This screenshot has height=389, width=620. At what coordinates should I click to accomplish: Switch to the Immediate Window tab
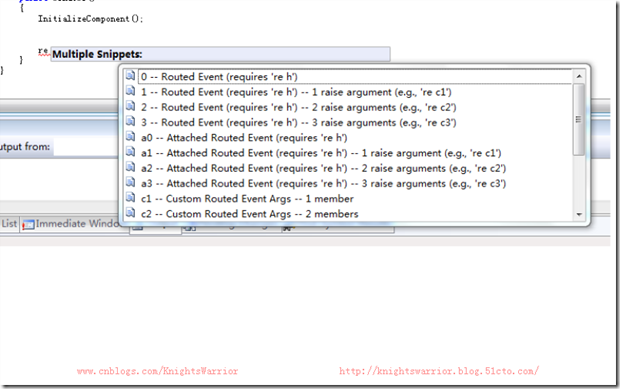(x=70, y=224)
